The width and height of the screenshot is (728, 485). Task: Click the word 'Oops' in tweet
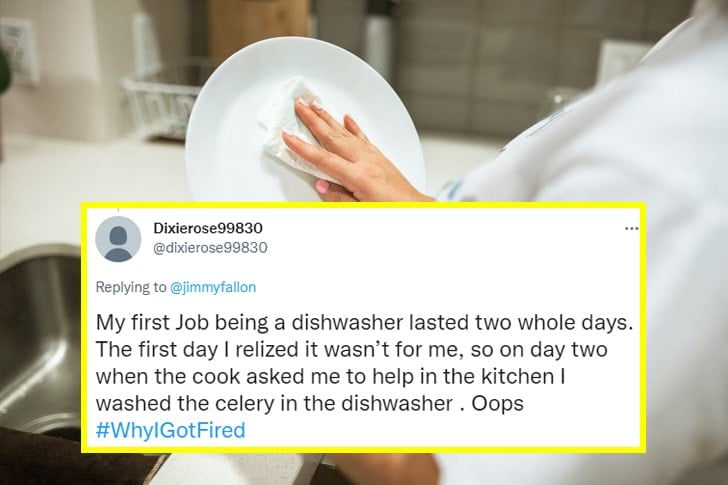coord(498,403)
